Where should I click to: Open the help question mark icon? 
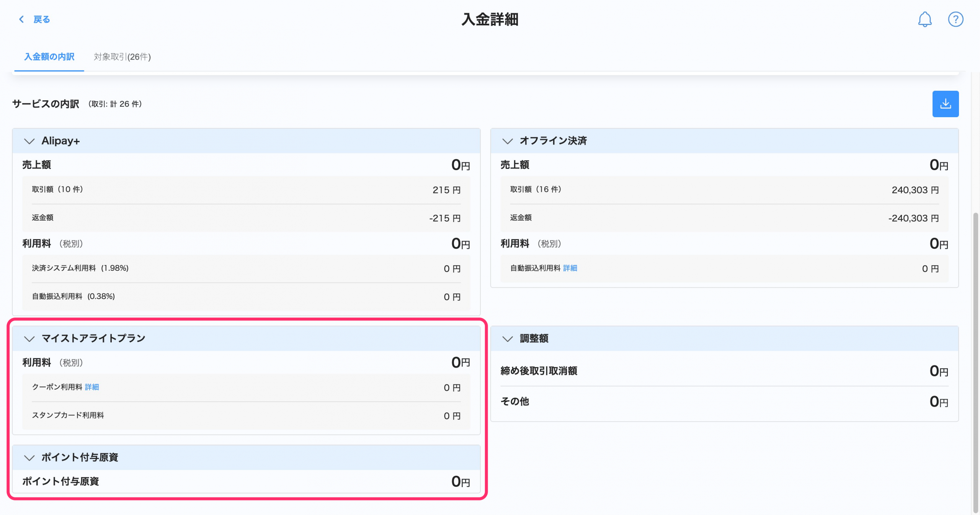955,19
